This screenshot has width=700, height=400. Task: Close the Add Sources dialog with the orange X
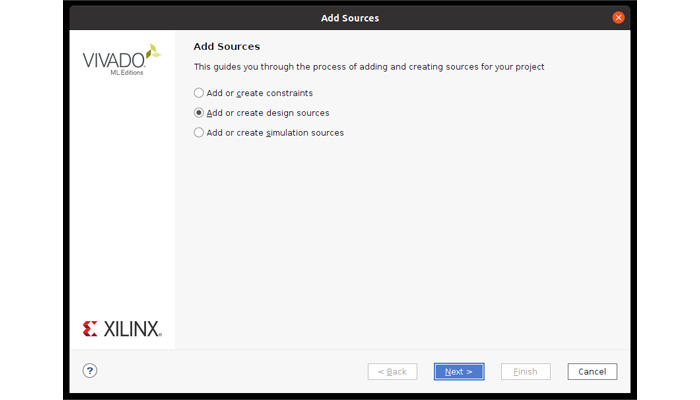click(618, 17)
